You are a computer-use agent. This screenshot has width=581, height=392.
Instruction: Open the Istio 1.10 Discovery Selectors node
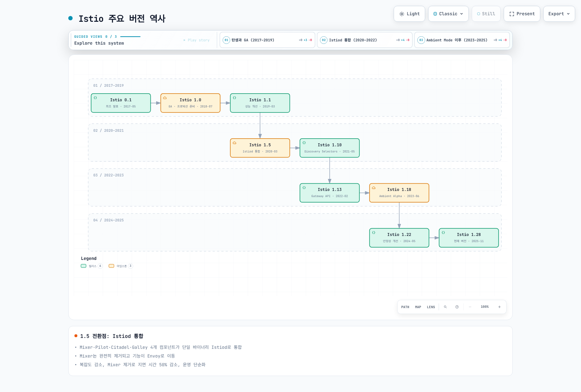[330, 148]
